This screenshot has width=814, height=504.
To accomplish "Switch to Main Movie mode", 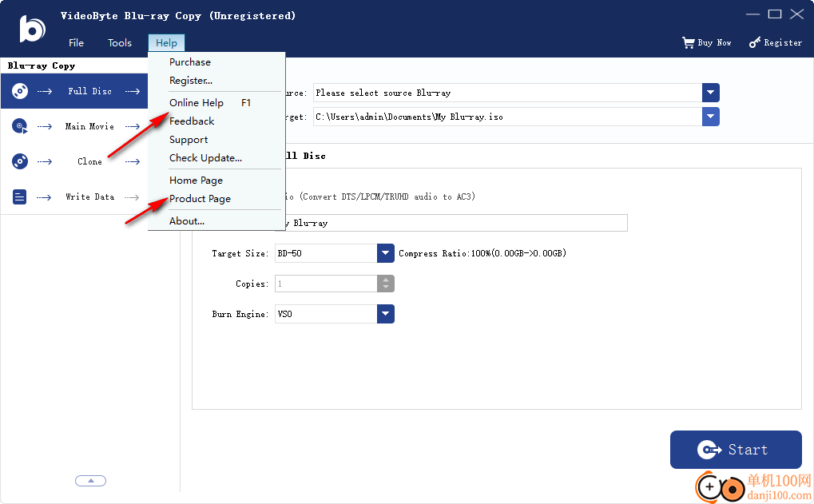I will 74,126.
